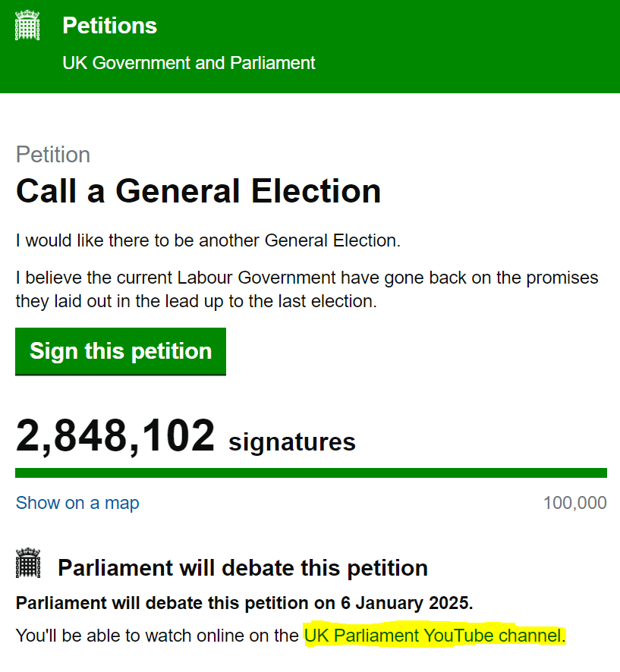The width and height of the screenshot is (620, 672).
Task: Click the word signatures beside the count
Action: (x=292, y=442)
